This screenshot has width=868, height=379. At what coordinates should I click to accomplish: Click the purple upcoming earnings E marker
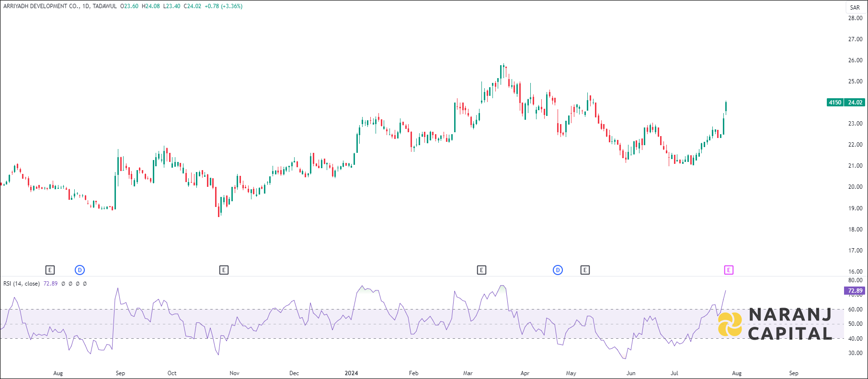(x=728, y=270)
